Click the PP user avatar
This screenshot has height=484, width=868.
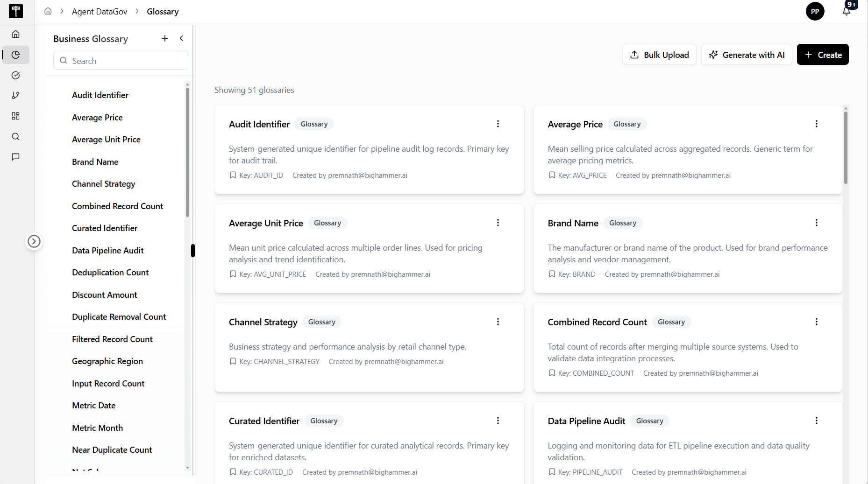point(815,11)
